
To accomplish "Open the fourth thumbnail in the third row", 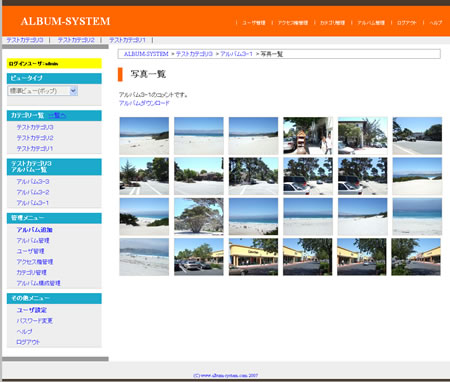I will 308,217.
